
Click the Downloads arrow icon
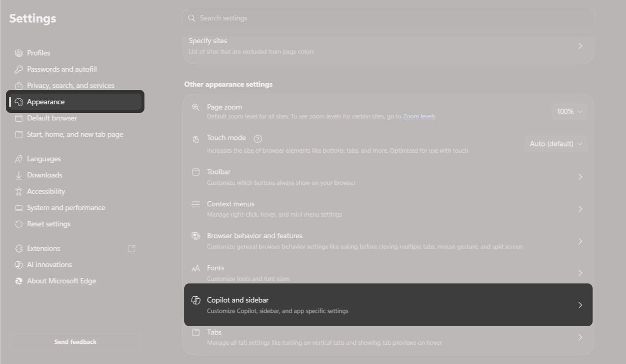pos(18,175)
